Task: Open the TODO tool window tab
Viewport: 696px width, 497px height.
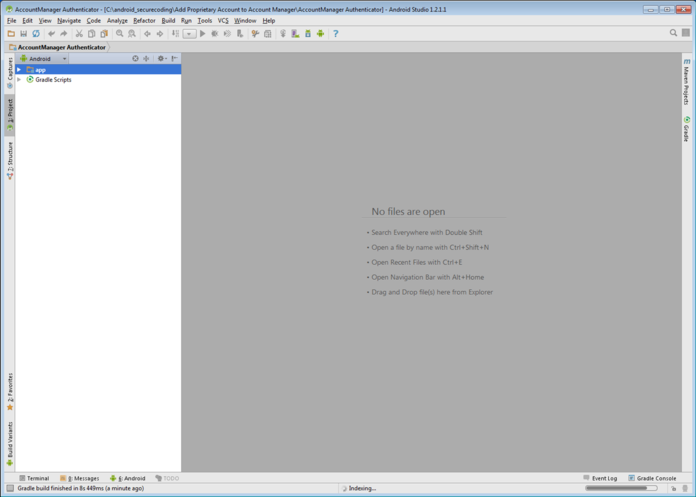Action: [167, 478]
